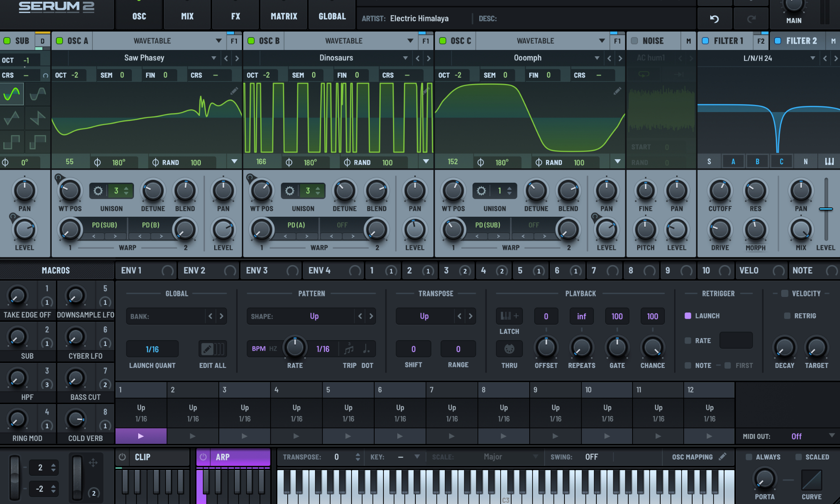Click the pencil edit icon in OSC A
The image size is (840, 504).
234,91
